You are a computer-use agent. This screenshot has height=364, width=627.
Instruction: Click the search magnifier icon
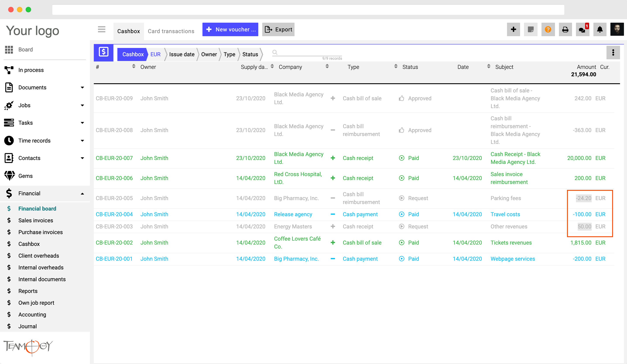(x=275, y=52)
